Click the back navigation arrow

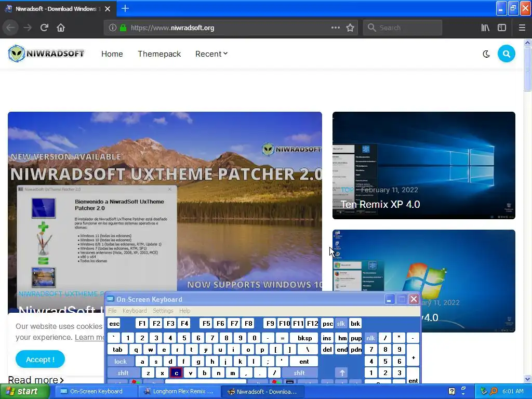click(10, 28)
